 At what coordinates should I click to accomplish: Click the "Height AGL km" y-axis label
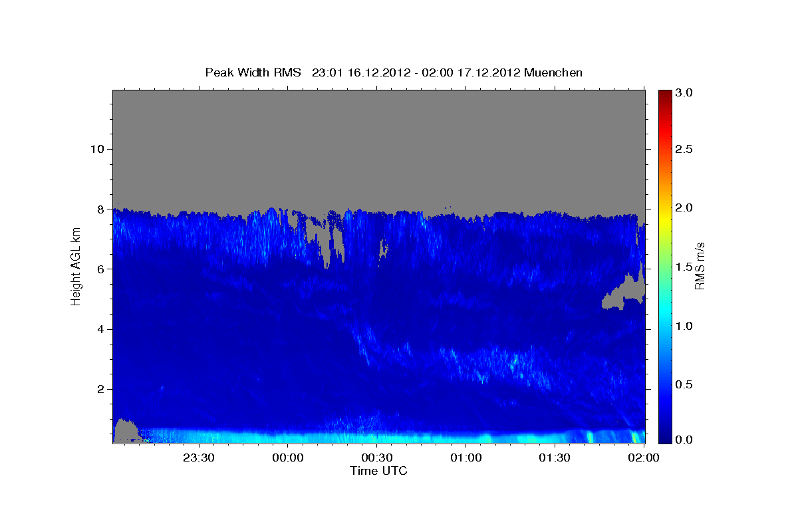(x=76, y=266)
